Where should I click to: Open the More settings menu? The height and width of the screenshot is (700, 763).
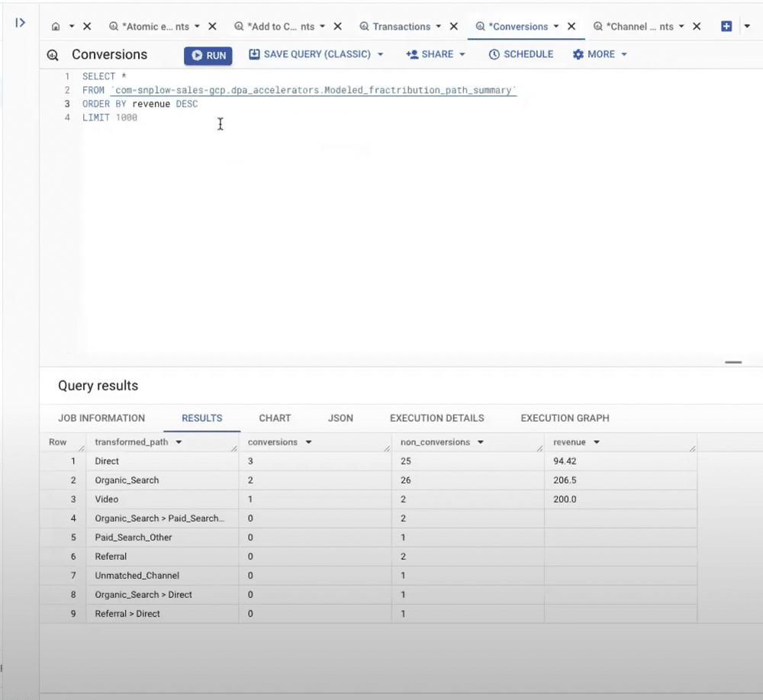[x=600, y=54]
